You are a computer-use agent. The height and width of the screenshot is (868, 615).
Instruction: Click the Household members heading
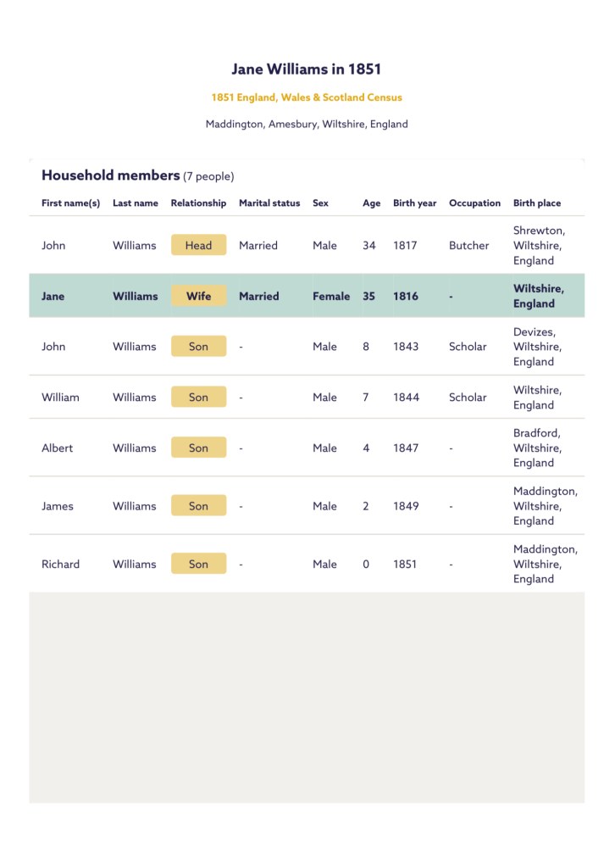(111, 175)
